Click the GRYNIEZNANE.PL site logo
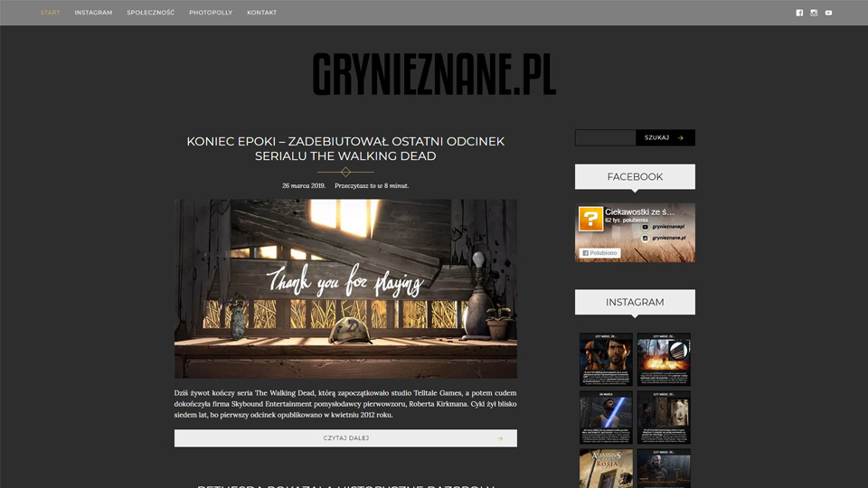The width and height of the screenshot is (868, 488). (x=434, y=74)
